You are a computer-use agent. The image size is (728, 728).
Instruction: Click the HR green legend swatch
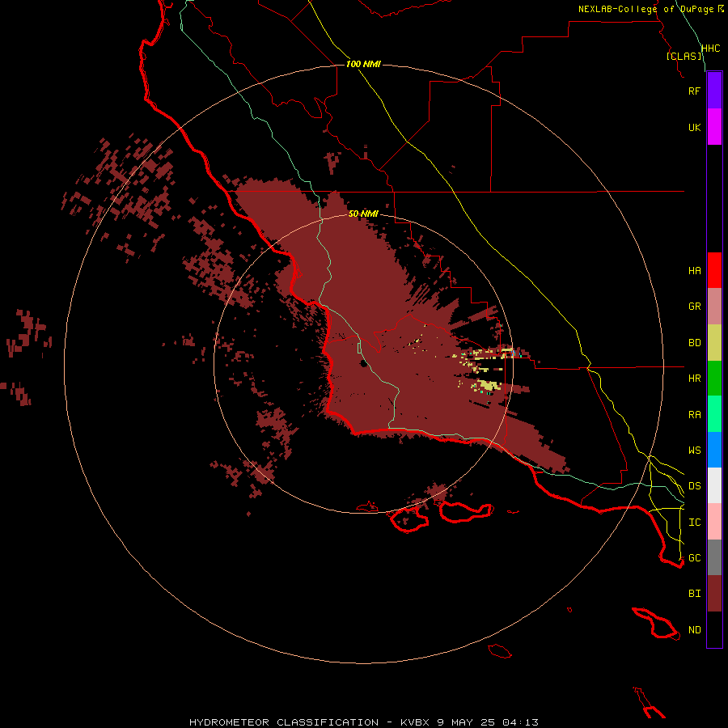714,379
